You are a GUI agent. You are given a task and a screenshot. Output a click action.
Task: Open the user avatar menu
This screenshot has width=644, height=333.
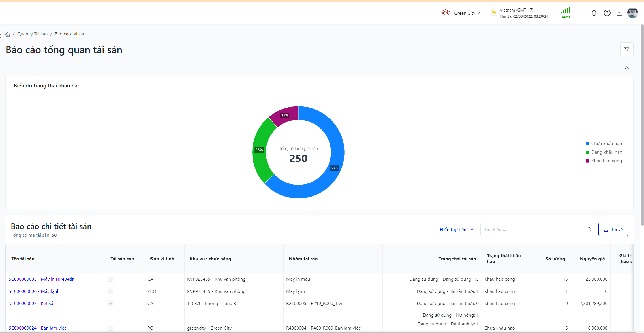coord(632,13)
